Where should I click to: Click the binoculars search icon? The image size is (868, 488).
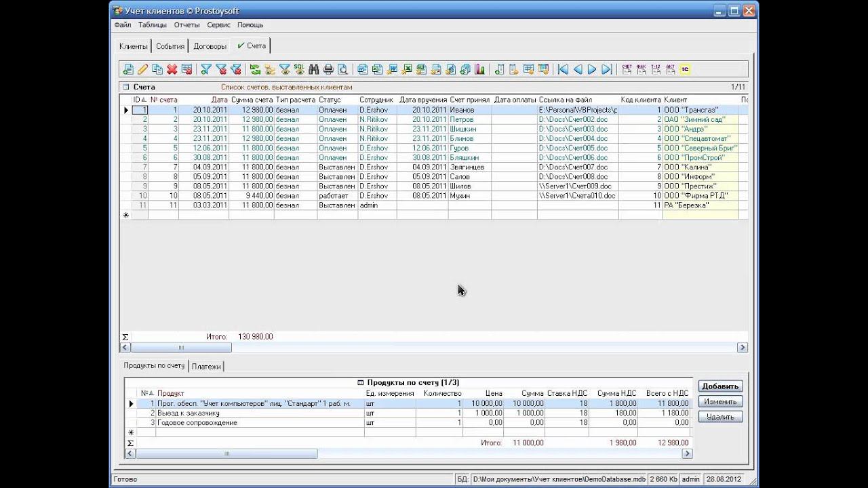(313, 69)
